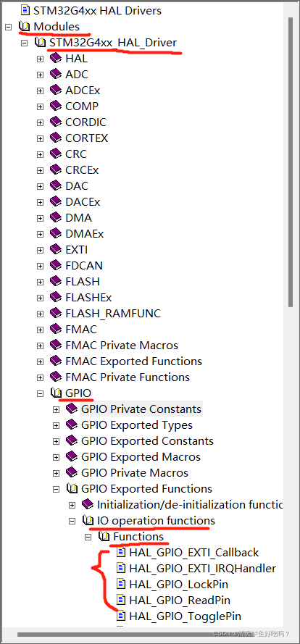Screen dimensions: 300x644
Task: Expand the FLASHEx module node
Action: tap(40, 298)
